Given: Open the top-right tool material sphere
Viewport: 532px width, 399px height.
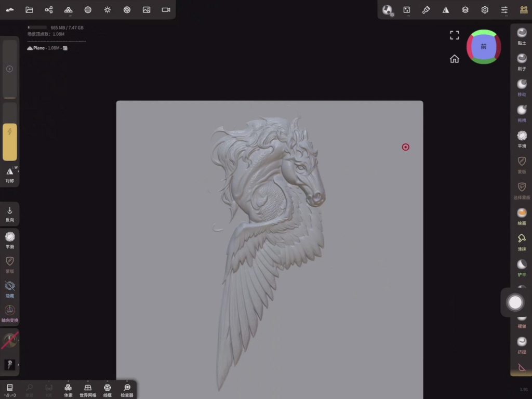Looking at the screenshot, I should 387,10.
